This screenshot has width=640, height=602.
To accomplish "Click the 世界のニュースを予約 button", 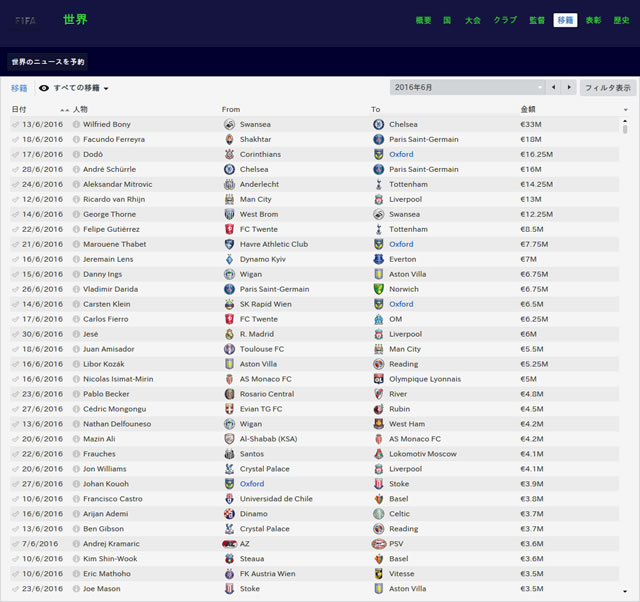I will pyautogui.click(x=48, y=62).
